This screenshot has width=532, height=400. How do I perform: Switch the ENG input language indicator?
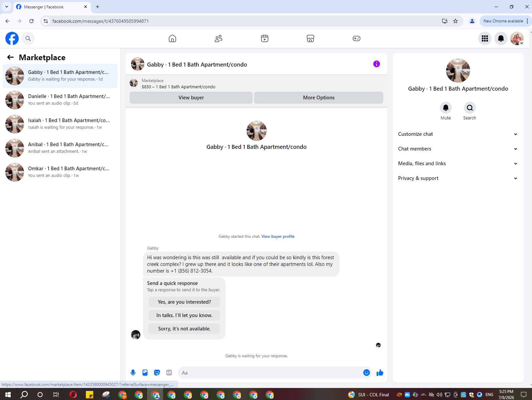point(489,395)
